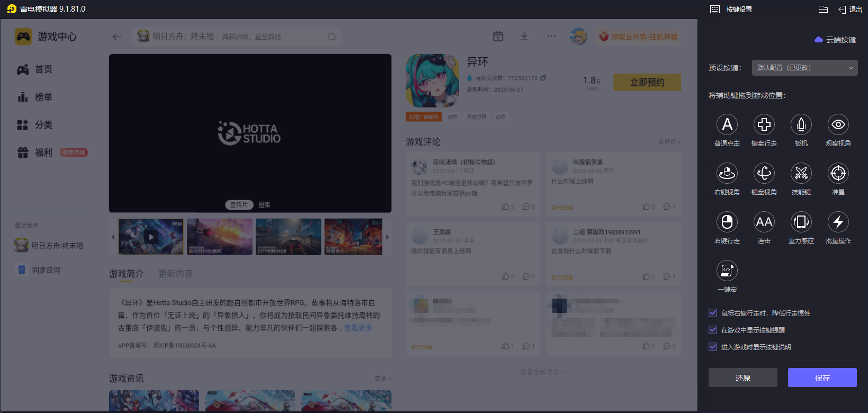Viewport: 868px width, 413px height.
Task: Select the 普通点击 (normal tap) key icon
Action: coord(727,124)
